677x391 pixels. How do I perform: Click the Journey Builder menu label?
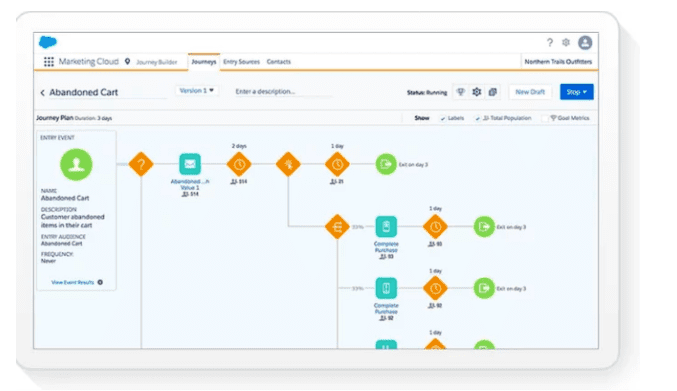click(x=157, y=62)
